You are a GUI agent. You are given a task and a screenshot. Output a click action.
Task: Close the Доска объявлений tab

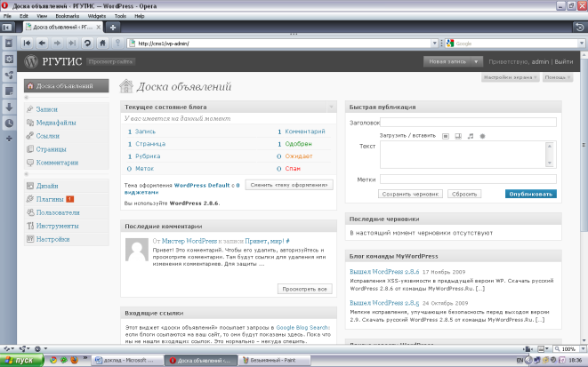click(98, 27)
